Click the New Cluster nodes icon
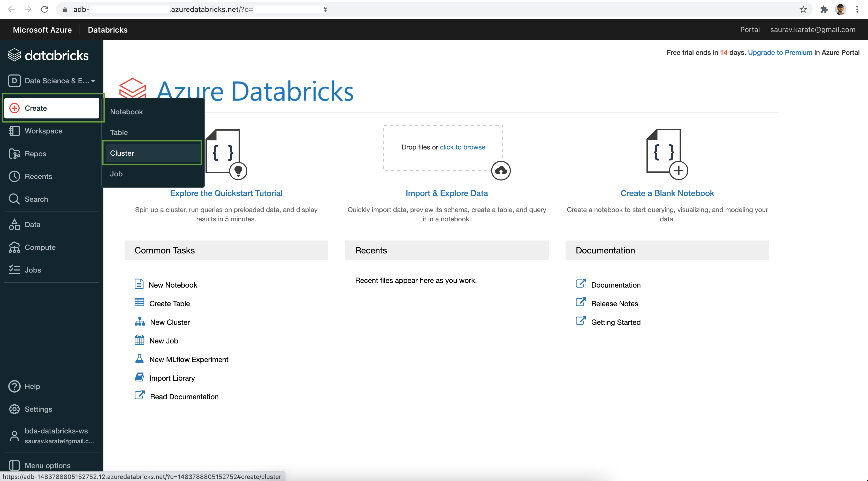The height and width of the screenshot is (481, 868). click(x=140, y=321)
